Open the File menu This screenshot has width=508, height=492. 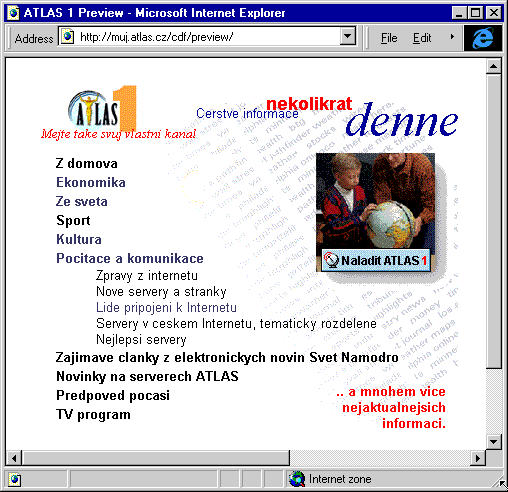click(x=389, y=38)
